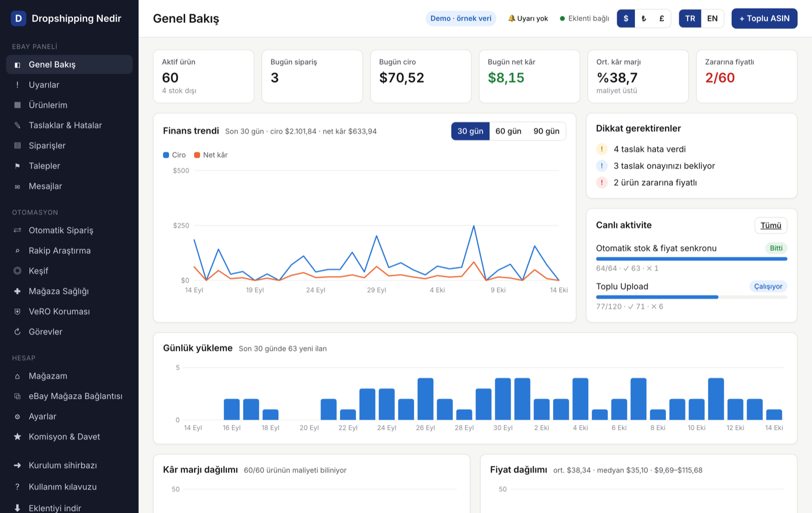Click the Toplu Upload progress bar

point(692,297)
